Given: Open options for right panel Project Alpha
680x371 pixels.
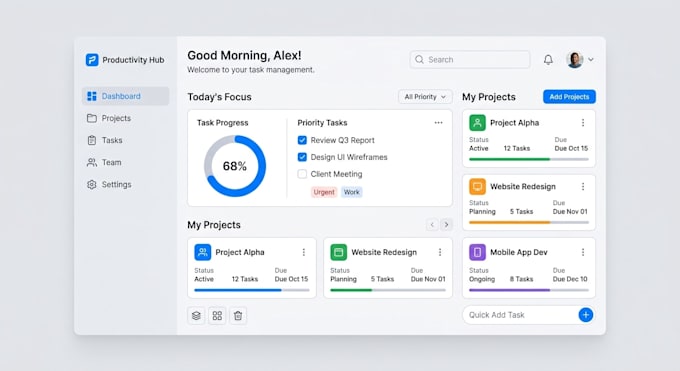Looking at the screenshot, I should (583, 123).
